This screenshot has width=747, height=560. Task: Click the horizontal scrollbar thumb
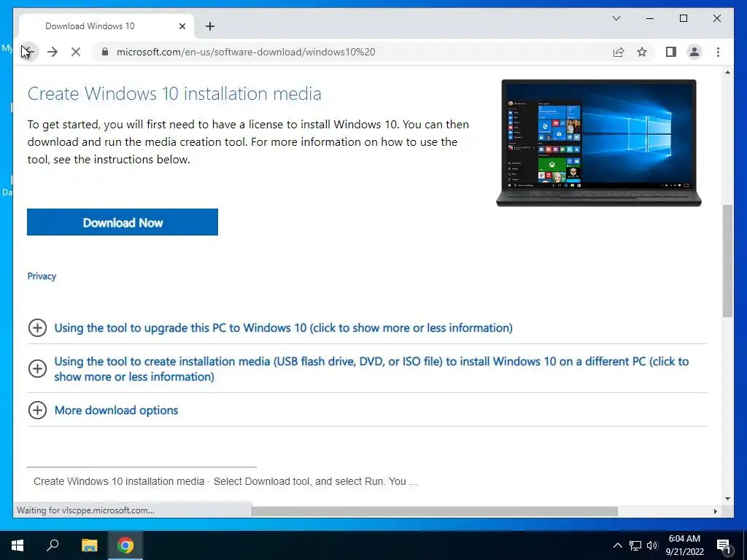point(435,511)
